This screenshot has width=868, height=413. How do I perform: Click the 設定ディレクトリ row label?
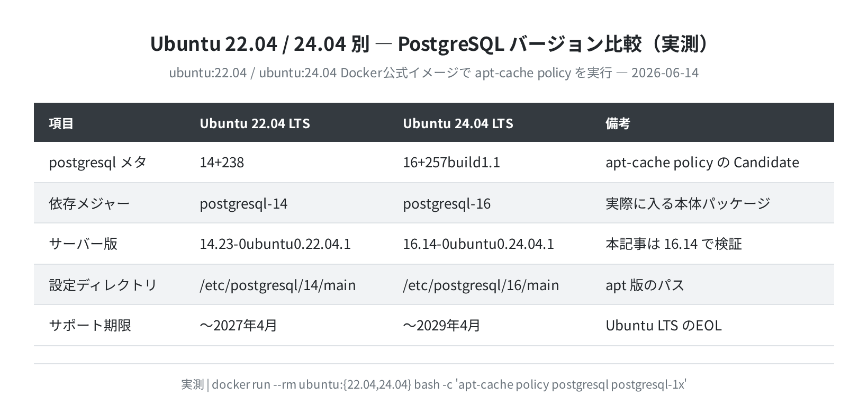(103, 285)
